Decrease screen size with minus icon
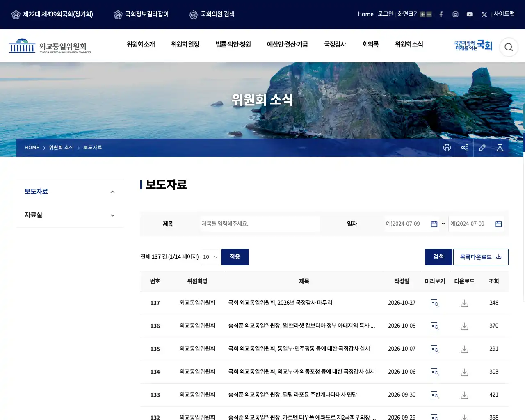Viewport: 525px width, 420px height. pyautogui.click(x=429, y=14)
